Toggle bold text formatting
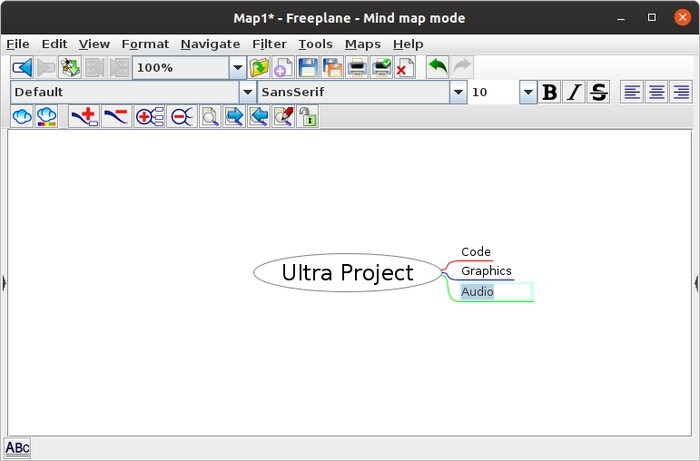The image size is (700, 461). [550, 92]
